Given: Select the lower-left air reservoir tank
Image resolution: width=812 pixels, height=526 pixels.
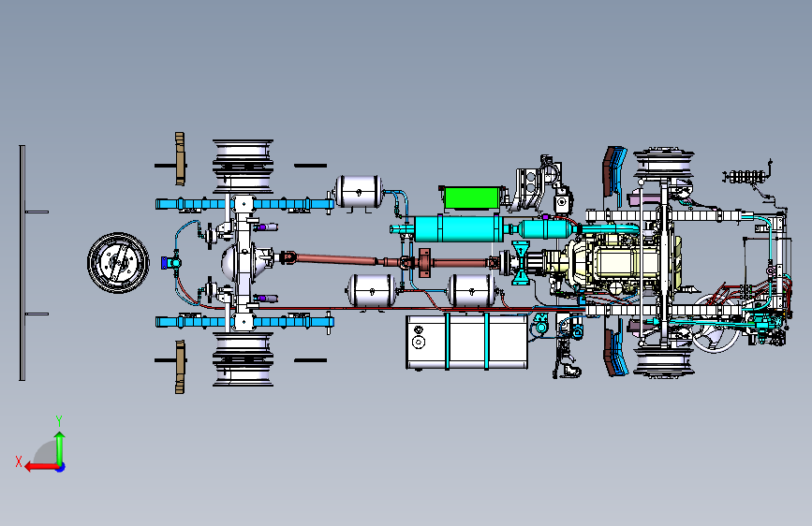Looking at the screenshot, I should click(371, 290).
